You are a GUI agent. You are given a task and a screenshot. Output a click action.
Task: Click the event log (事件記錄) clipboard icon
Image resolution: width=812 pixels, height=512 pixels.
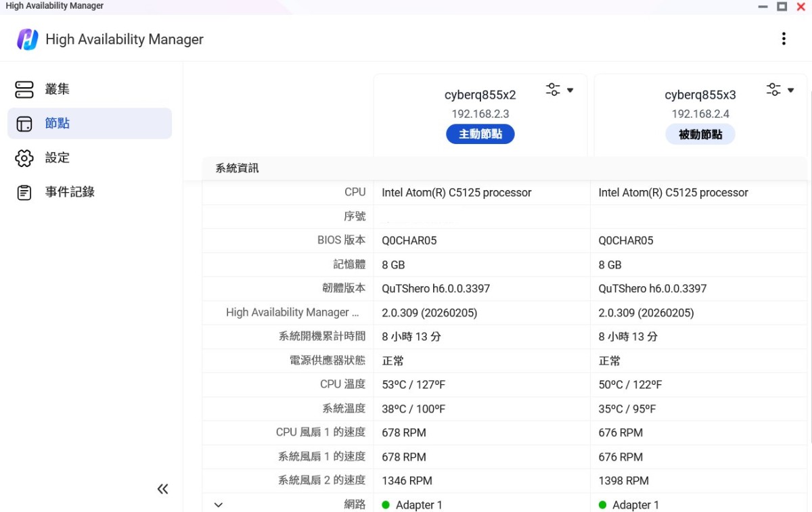(x=24, y=193)
